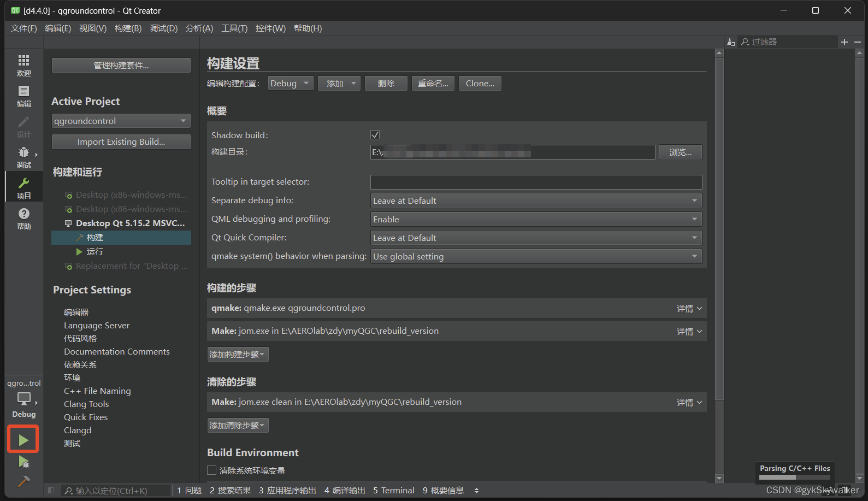Open the 4 编译输出 output pane
This screenshot has width=868, height=501.
pyautogui.click(x=345, y=491)
